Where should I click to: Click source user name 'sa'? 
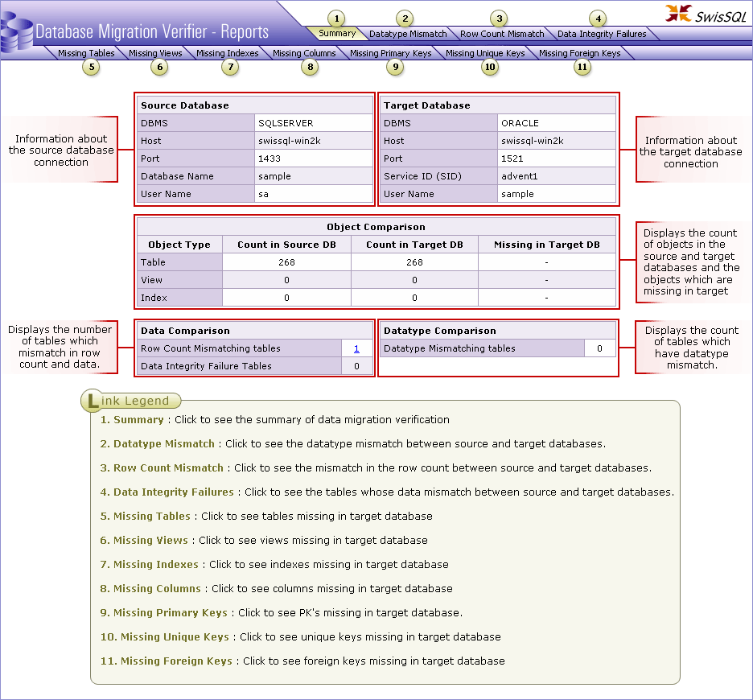click(x=263, y=194)
